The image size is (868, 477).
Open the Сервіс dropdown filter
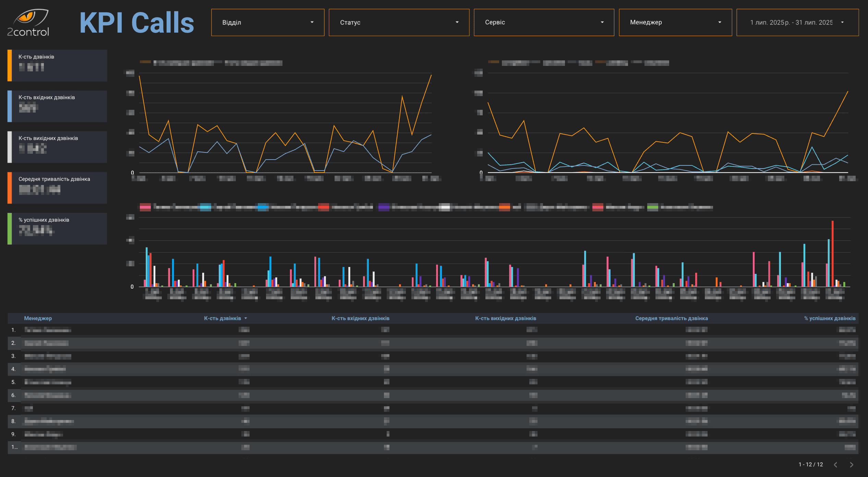click(544, 22)
